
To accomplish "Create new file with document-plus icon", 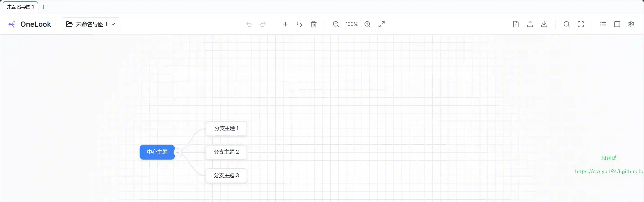I will coord(516,24).
